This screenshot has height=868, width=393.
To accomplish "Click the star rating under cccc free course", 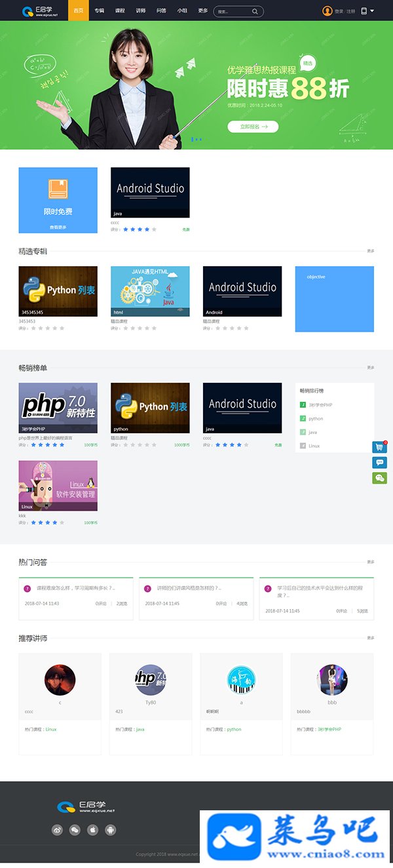I will click(140, 229).
